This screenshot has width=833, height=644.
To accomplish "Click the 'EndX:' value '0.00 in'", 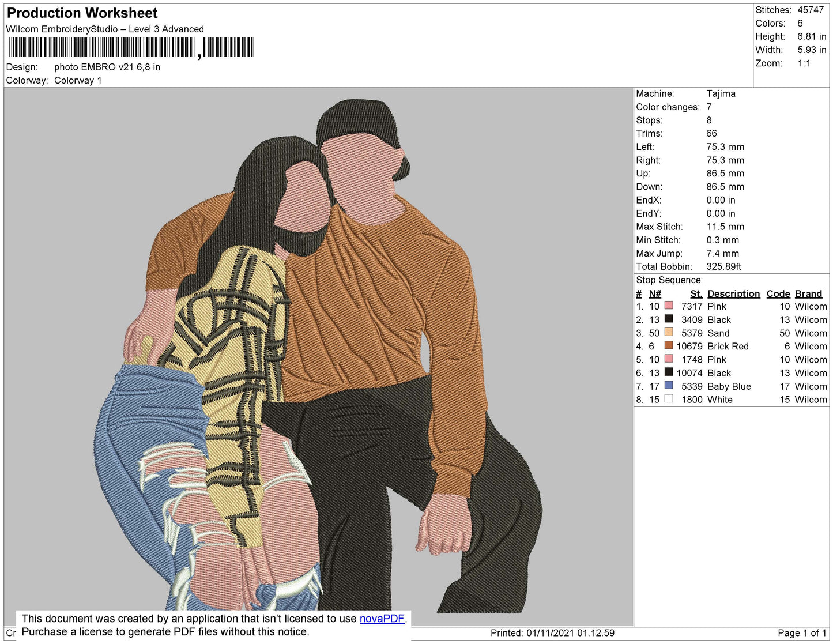I will tap(721, 200).
